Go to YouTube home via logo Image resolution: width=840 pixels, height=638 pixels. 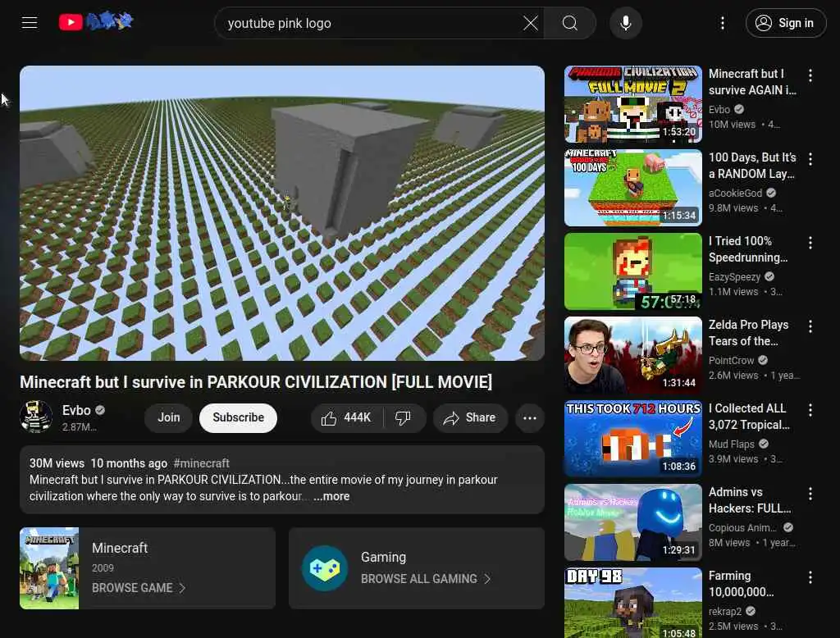tap(96, 22)
